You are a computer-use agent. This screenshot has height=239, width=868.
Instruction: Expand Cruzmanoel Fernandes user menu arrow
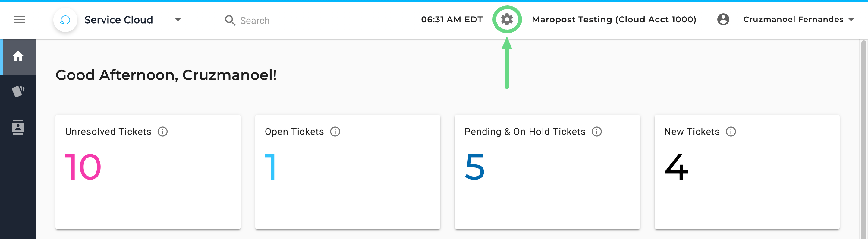pos(851,20)
